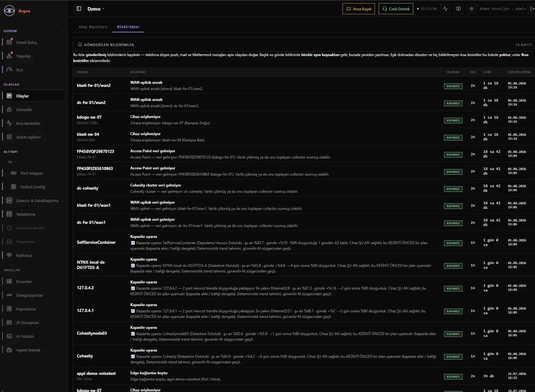Screen dimensions: 535x392
Task: Open Sunucu & Sanallaştırma section
Action: coord(34,201)
